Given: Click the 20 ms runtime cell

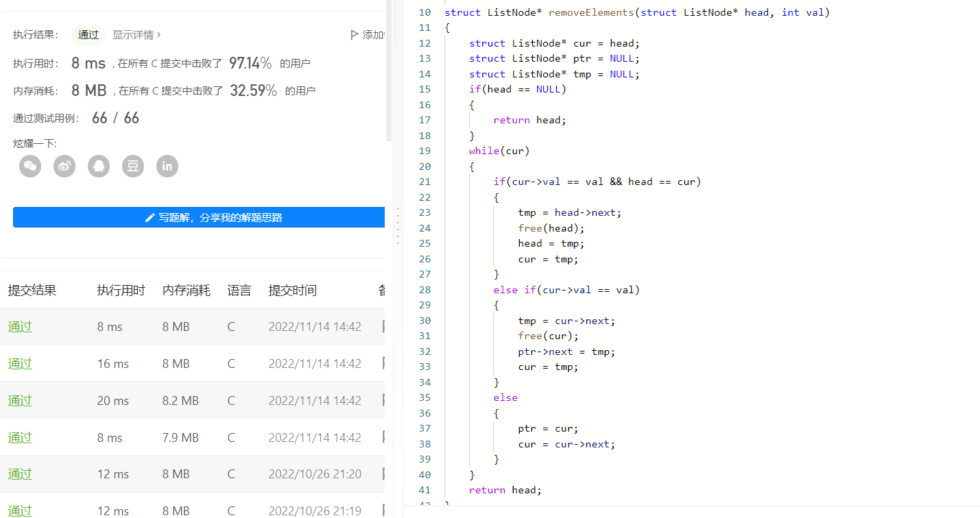Looking at the screenshot, I should (113, 401).
